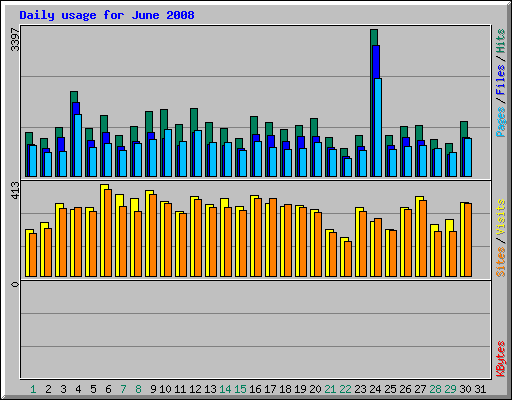
Task: Select green weekend day label 28
Action: [435, 389]
